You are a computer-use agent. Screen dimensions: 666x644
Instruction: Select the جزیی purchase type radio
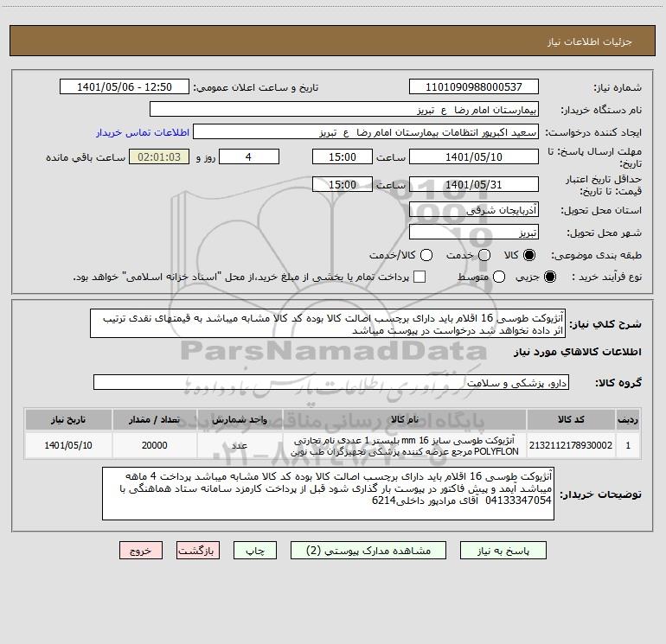tap(549, 277)
